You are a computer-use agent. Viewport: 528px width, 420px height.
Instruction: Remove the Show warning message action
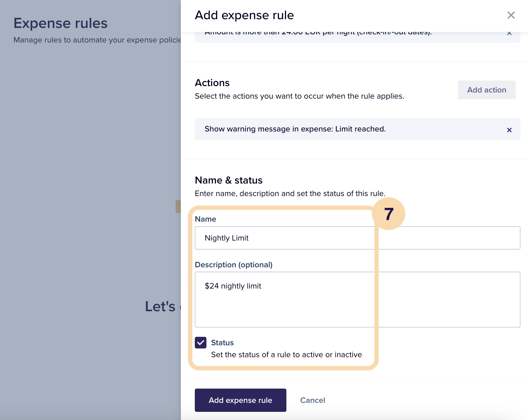(x=509, y=130)
